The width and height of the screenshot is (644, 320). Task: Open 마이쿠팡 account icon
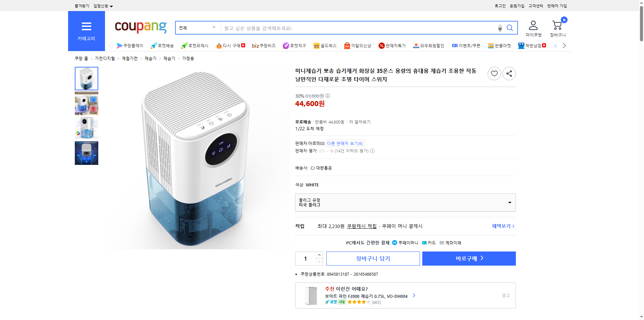(533, 25)
